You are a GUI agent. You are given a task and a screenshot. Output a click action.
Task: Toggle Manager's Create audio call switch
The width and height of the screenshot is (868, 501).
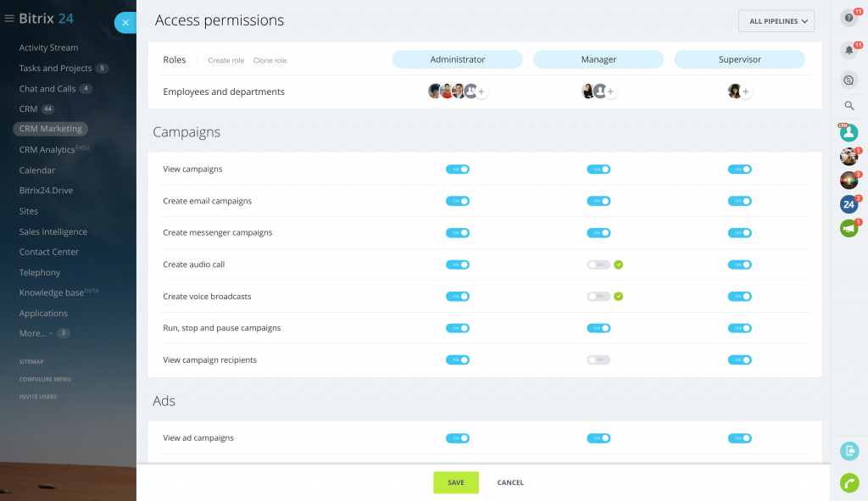598,264
